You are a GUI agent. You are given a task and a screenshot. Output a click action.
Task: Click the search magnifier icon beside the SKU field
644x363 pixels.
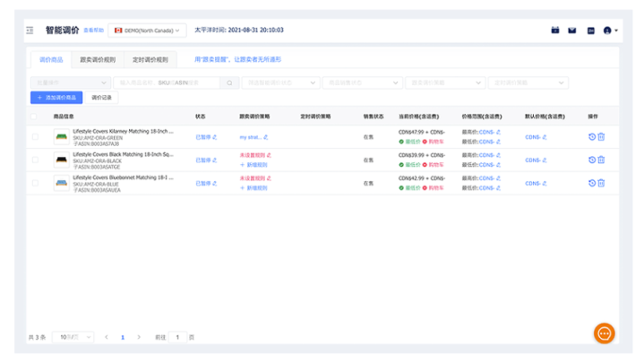pyautogui.click(x=230, y=82)
